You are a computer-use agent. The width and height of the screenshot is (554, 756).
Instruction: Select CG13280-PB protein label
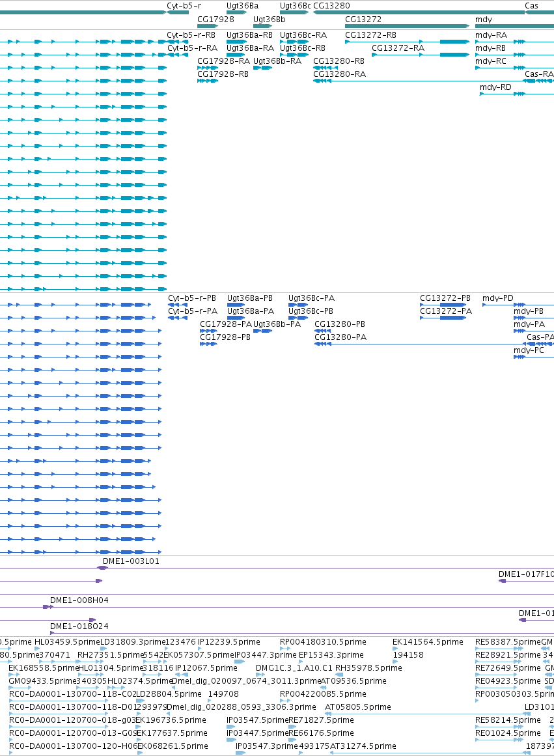pyautogui.click(x=340, y=324)
